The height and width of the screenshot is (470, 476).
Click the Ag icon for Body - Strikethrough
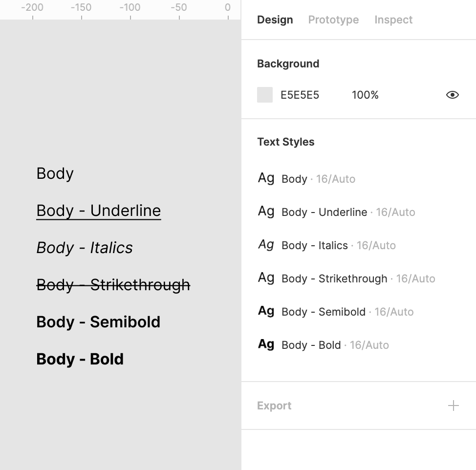(x=266, y=278)
